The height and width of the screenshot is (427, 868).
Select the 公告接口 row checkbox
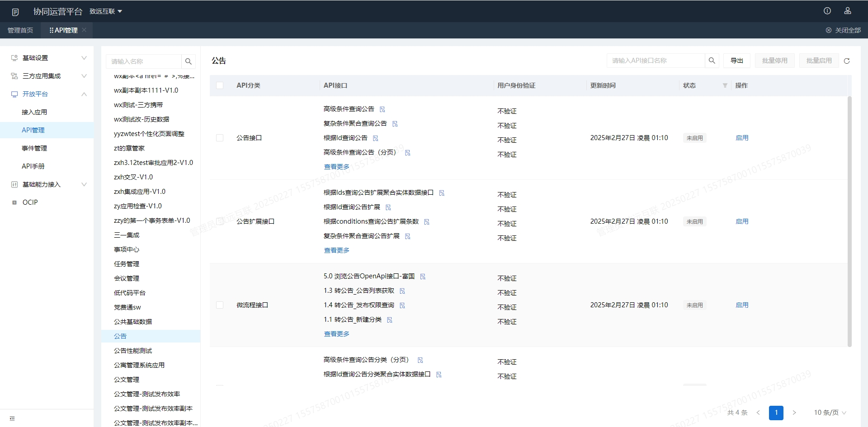coord(220,138)
